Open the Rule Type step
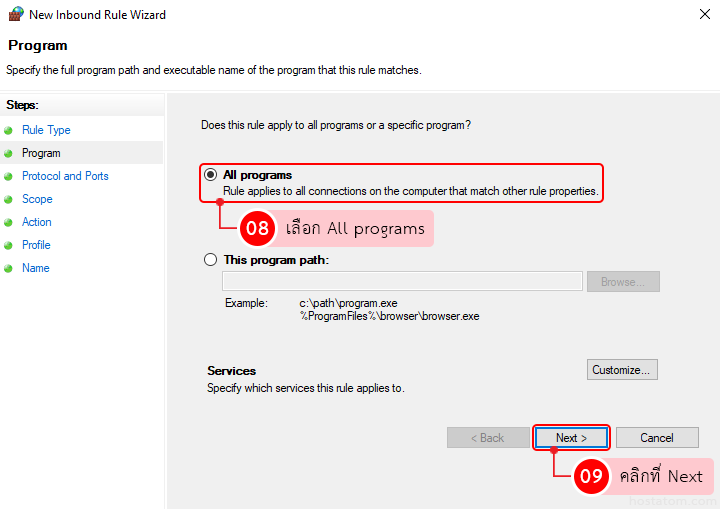This screenshot has width=720, height=509. coord(46,130)
